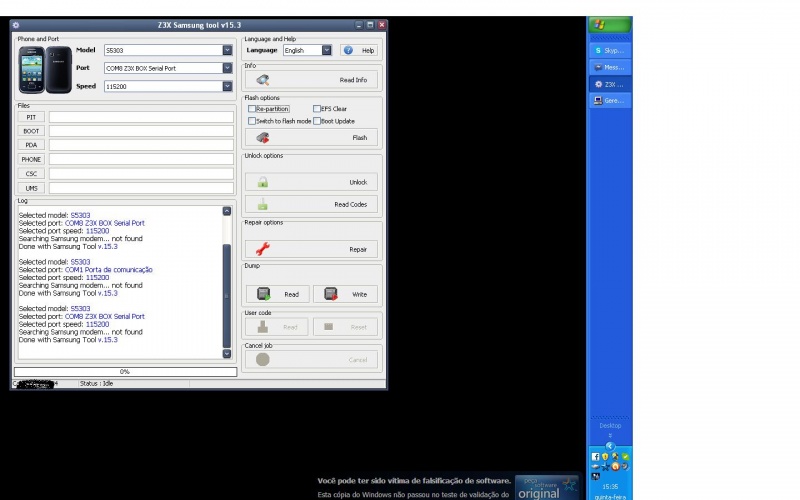Click the BOOT file button
This screenshot has width=800, height=500.
pos(31,131)
